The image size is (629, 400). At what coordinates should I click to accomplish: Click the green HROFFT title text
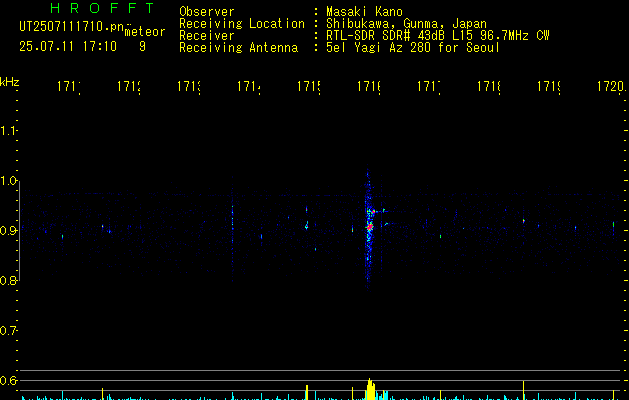[102, 8]
